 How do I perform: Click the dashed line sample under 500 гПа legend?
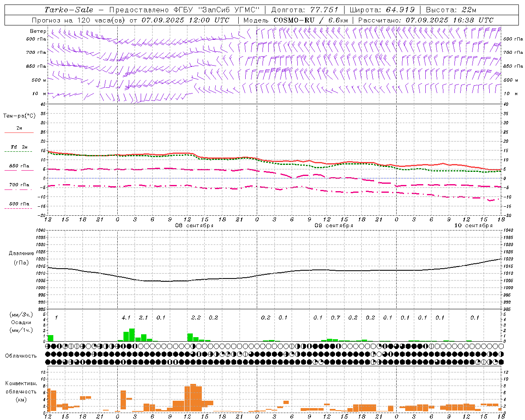pyautogui.click(x=18, y=209)
